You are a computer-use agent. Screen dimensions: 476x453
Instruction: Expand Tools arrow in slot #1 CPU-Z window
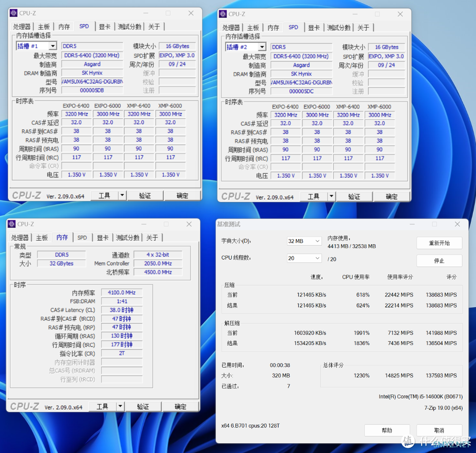point(122,195)
